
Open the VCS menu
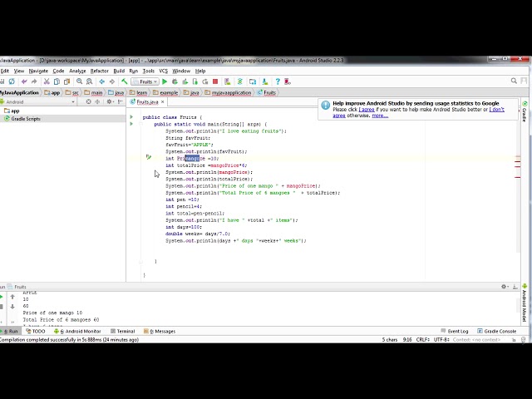pos(163,71)
